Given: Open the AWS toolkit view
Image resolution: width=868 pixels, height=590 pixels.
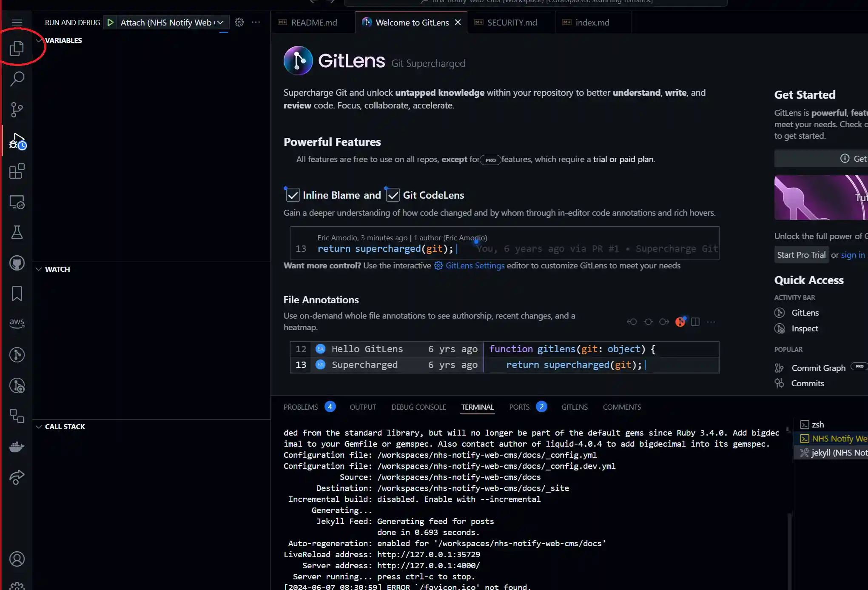Looking at the screenshot, I should click(17, 323).
